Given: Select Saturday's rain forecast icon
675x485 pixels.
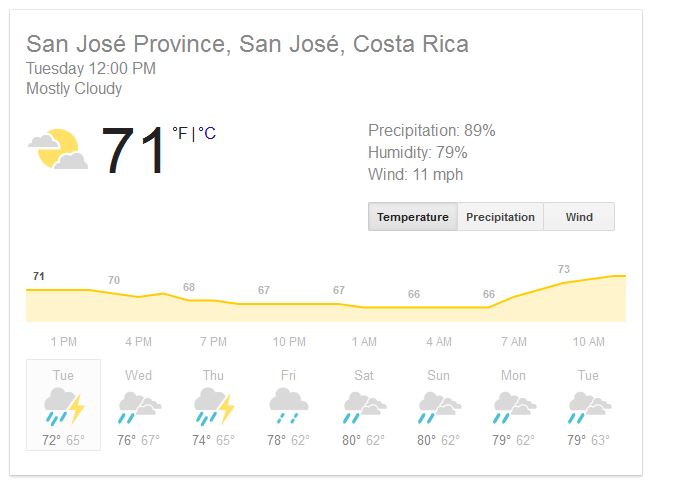Looking at the screenshot, I should coord(363,407).
